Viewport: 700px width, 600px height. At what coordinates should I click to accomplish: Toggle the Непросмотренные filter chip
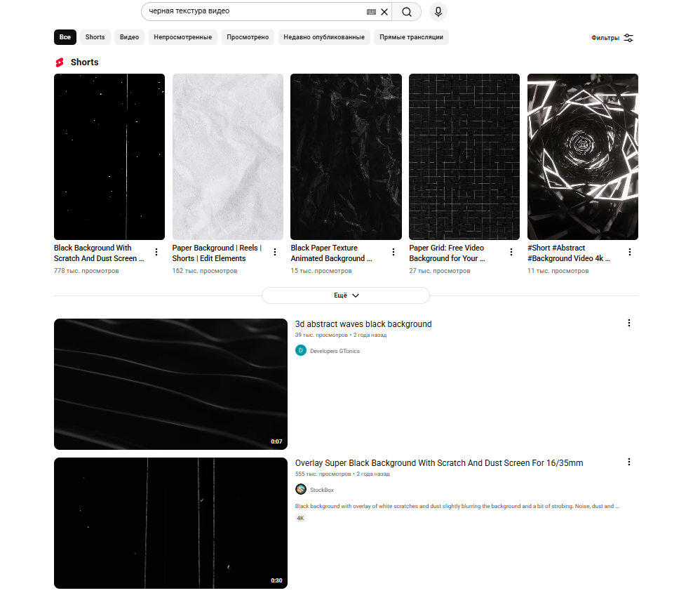tap(182, 37)
